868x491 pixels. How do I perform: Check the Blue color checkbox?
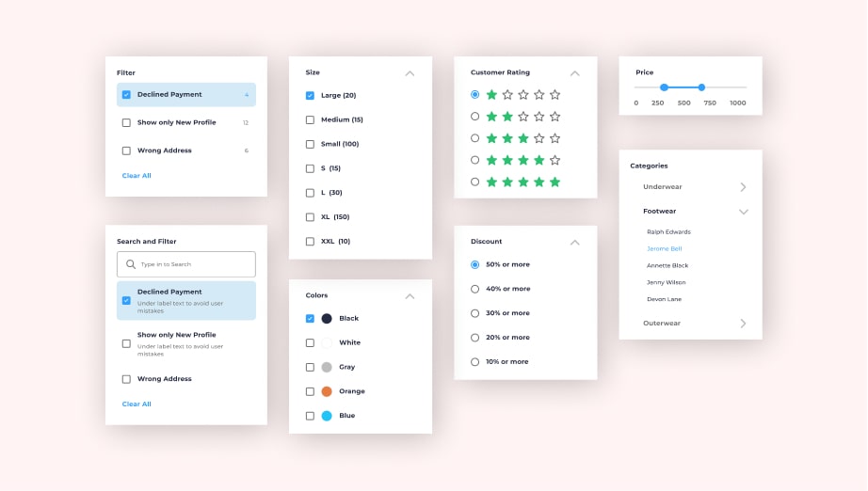(x=310, y=416)
